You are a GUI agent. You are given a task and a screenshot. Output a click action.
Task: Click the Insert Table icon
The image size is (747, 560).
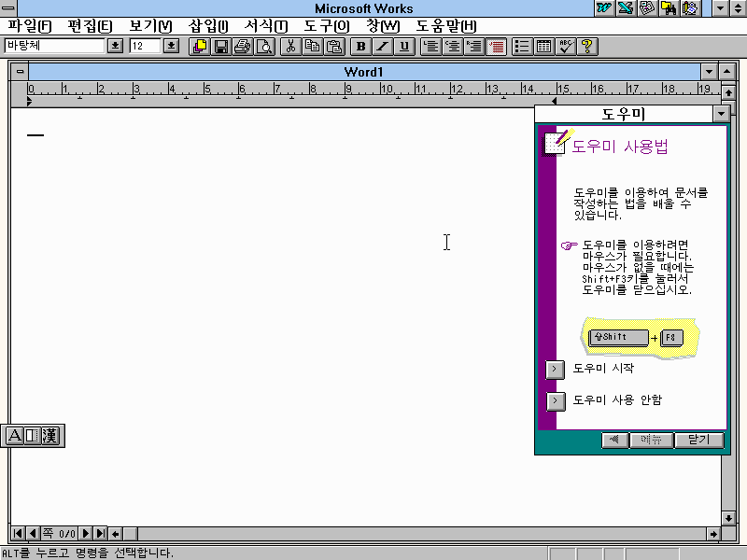(544, 46)
